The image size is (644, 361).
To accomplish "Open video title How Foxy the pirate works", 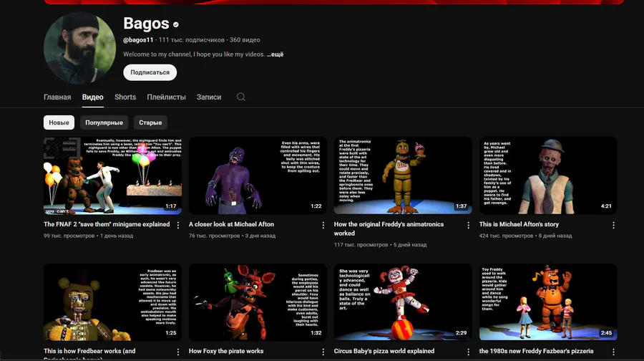I will [x=226, y=351].
